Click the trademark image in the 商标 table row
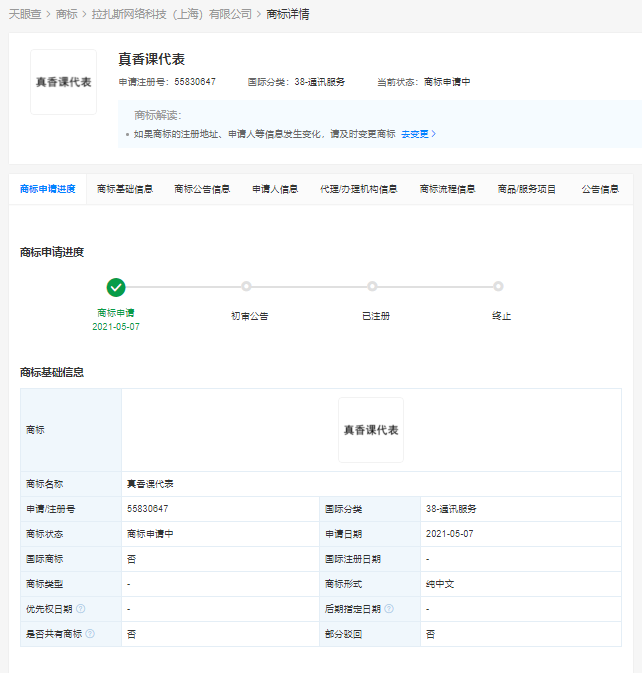 point(370,430)
